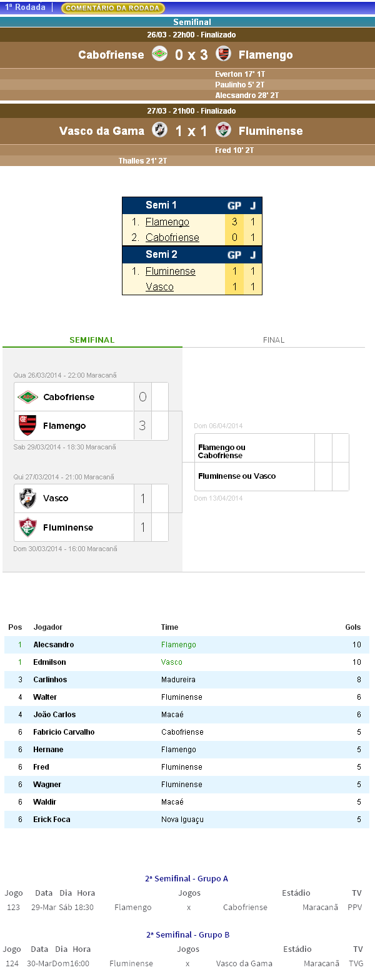Follow the Fluminense link in Semi 2 table

pos(170,272)
